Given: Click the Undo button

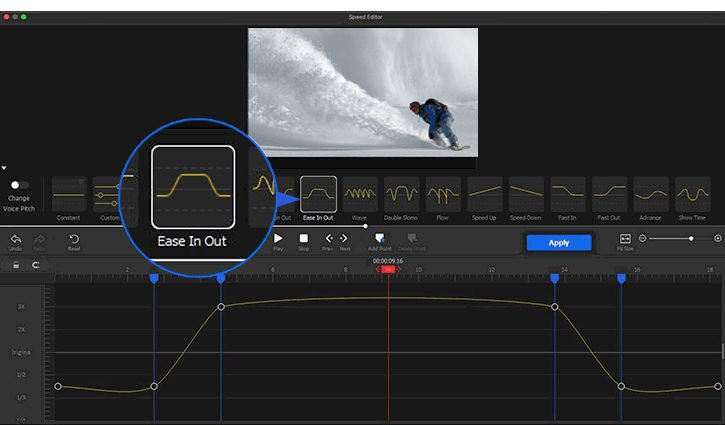Looking at the screenshot, I should point(16,240).
